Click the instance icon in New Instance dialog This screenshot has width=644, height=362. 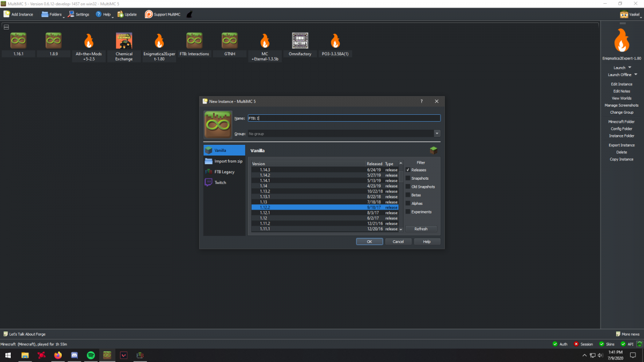[218, 125]
